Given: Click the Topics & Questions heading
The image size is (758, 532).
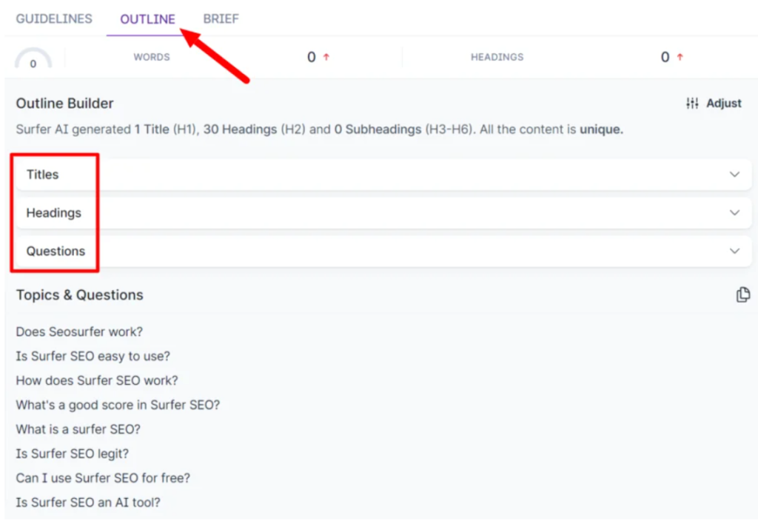Looking at the screenshot, I should tap(80, 294).
